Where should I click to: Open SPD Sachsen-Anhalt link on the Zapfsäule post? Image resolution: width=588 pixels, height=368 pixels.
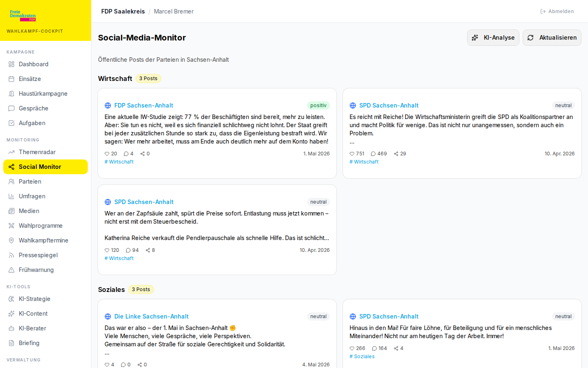[144, 202]
